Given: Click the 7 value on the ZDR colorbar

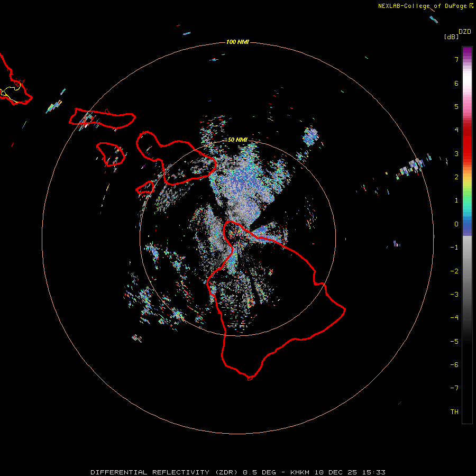Looking at the screenshot, I should (456, 59).
